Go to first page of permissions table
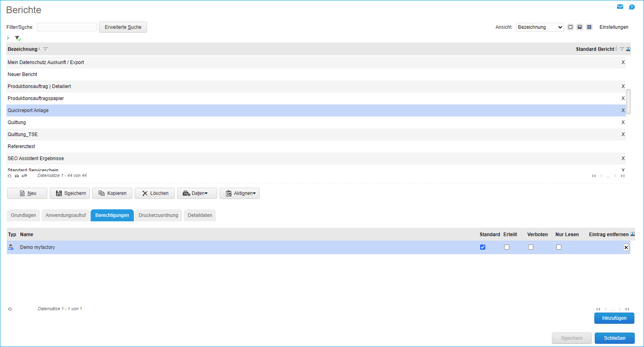The image size is (644, 347). tap(598, 309)
